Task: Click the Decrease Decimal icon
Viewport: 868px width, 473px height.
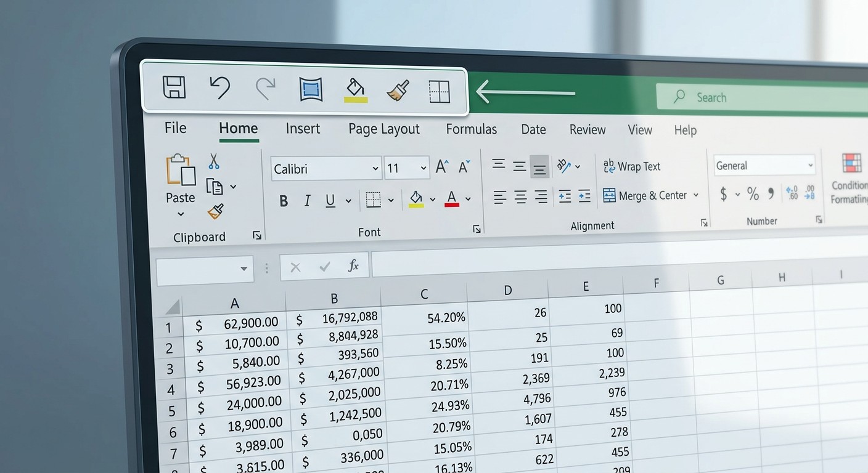Action: tap(809, 193)
